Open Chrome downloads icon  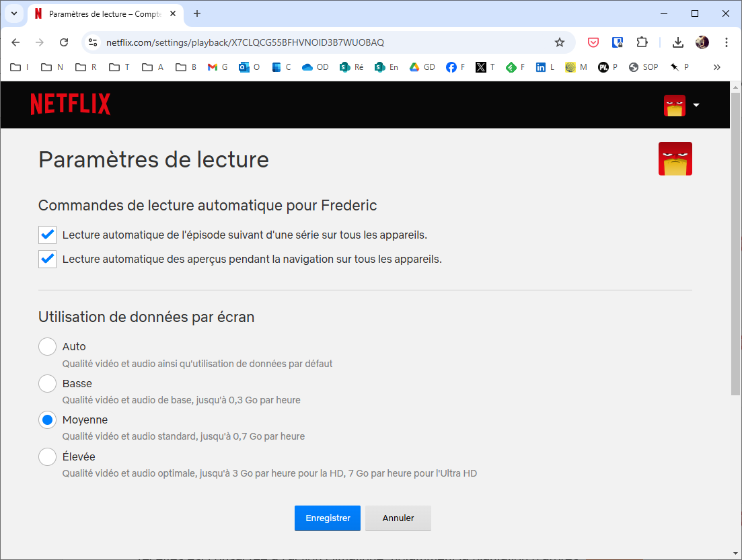click(x=678, y=42)
